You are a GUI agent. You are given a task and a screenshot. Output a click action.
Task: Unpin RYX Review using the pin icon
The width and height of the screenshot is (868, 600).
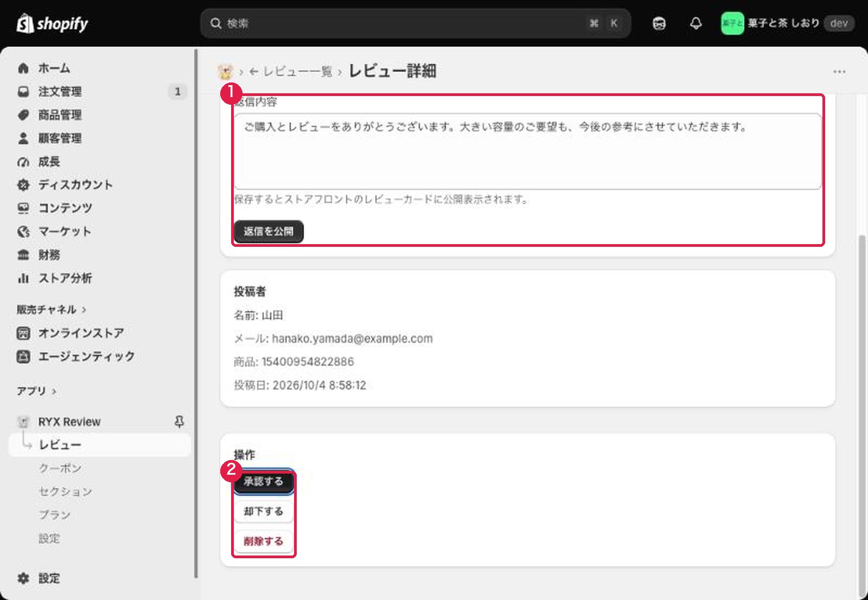tap(179, 422)
